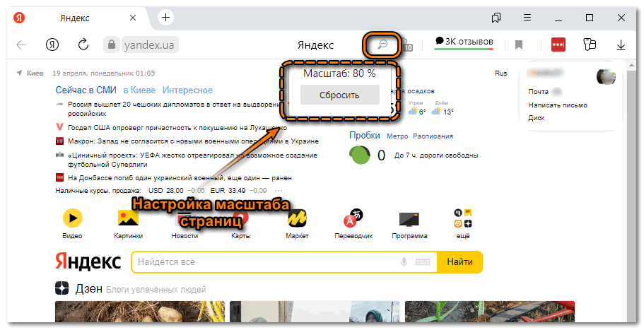
Task: Open the on-screen keyboard in search box
Action: tap(423, 262)
